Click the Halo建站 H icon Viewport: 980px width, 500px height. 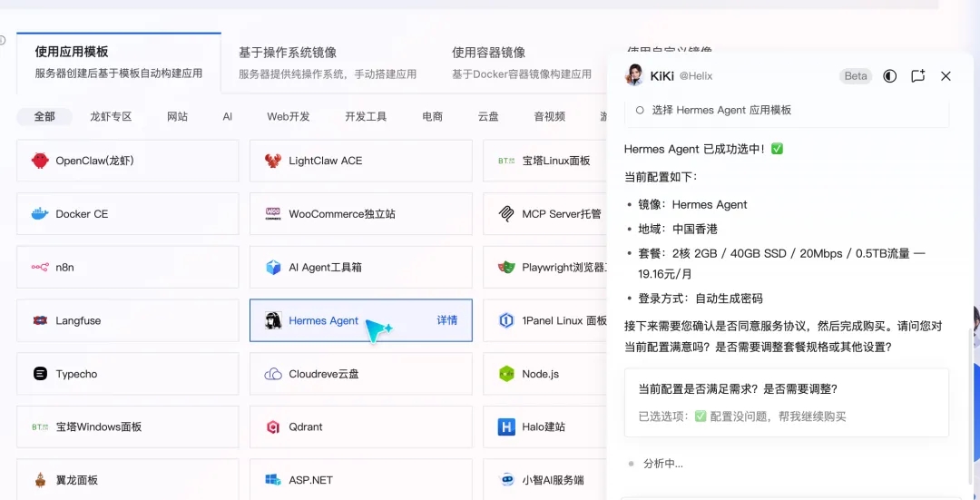coord(506,426)
